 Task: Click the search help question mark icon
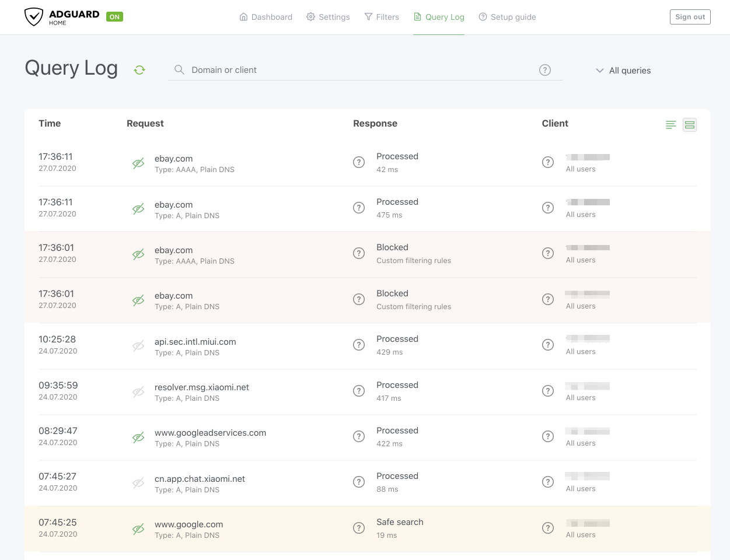544,70
